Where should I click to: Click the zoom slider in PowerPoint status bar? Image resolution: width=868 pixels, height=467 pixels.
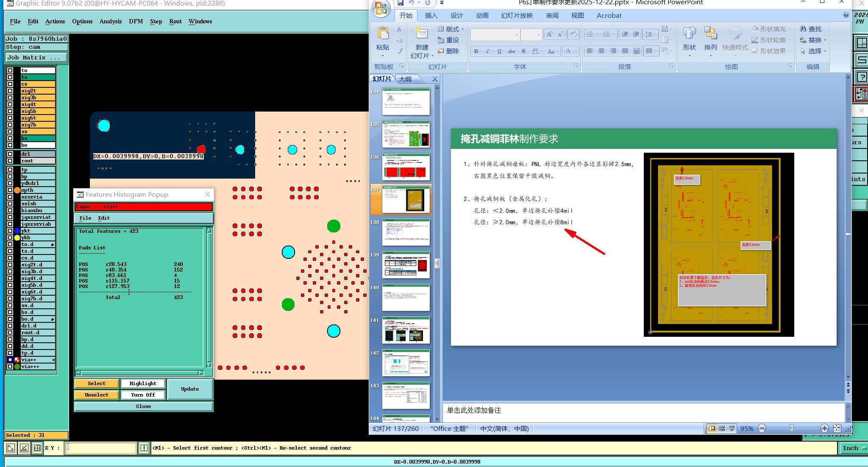(x=791, y=429)
